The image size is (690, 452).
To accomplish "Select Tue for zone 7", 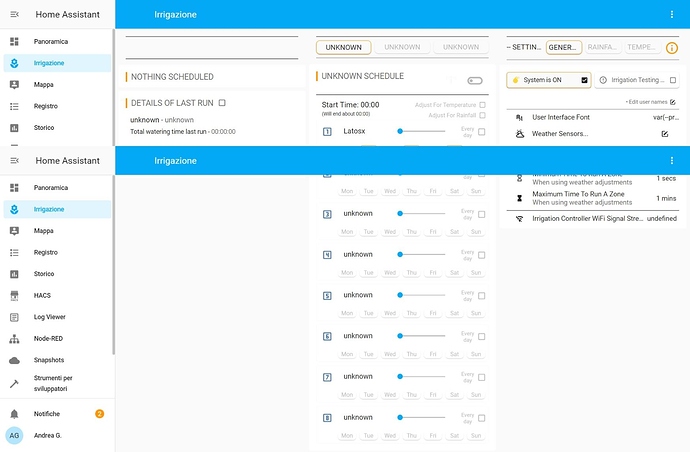I will [369, 395].
